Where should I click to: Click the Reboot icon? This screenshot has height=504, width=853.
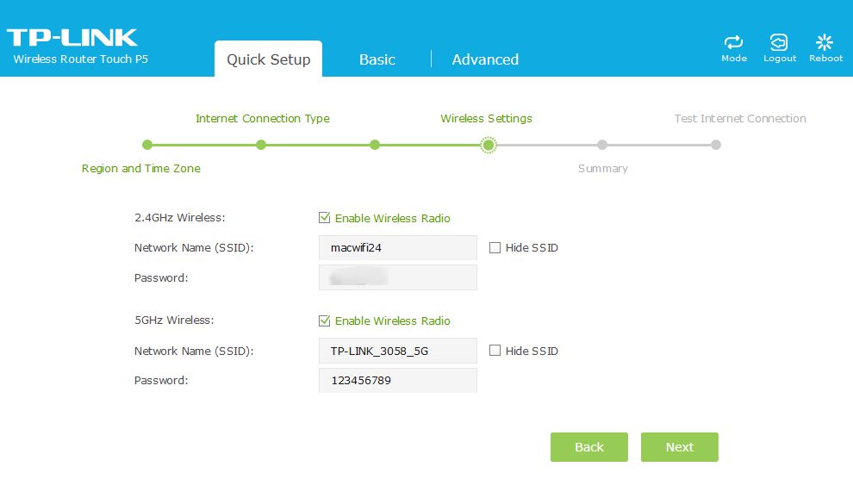(x=825, y=42)
